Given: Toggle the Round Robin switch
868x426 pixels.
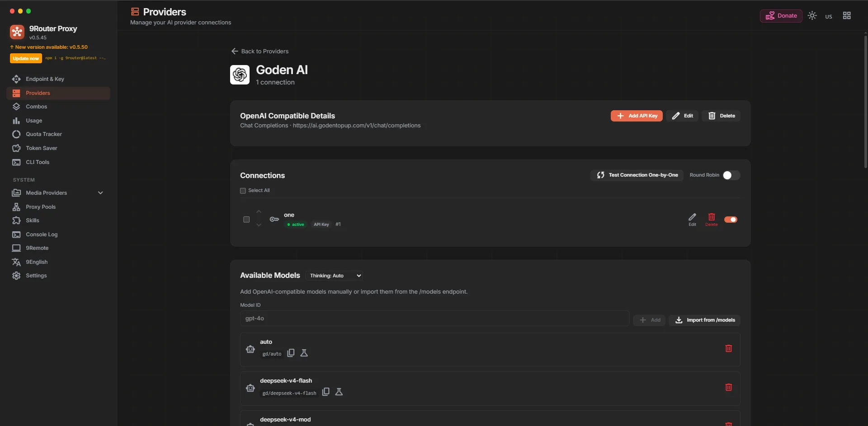Looking at the screenshot, I should pyautogui.click(x=731, y=175).
